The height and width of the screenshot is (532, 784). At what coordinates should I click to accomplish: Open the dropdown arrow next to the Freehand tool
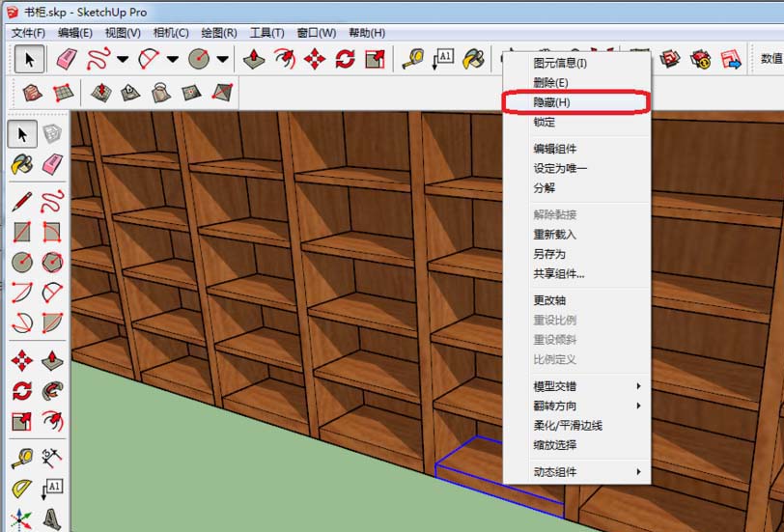click(x=123, y=60)
